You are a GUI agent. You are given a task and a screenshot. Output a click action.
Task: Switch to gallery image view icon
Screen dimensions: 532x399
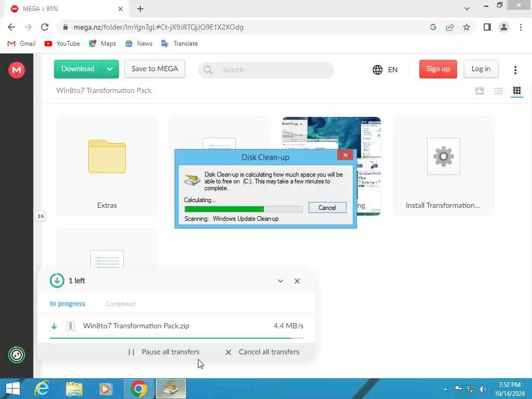pos(480,90)
